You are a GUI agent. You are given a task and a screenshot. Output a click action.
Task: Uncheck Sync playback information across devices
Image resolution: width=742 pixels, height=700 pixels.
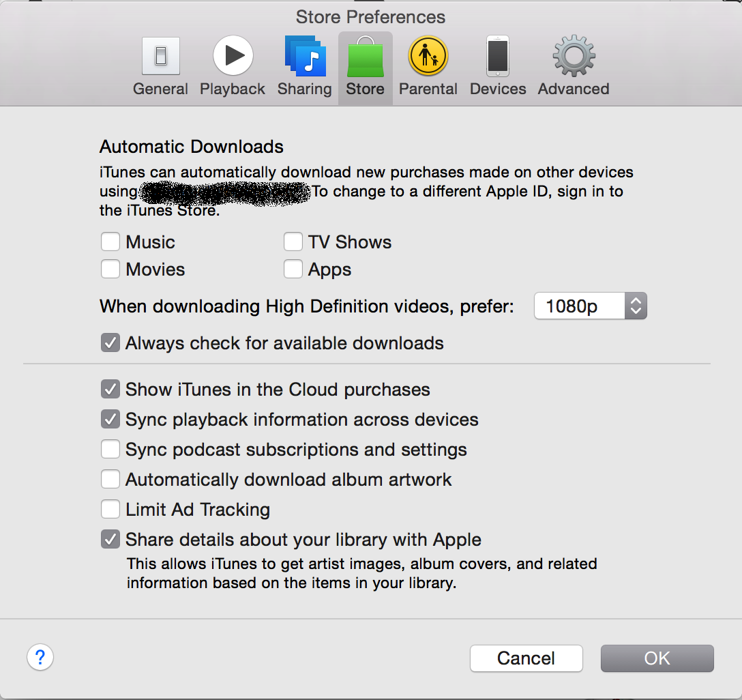click(x=110, y=420)
